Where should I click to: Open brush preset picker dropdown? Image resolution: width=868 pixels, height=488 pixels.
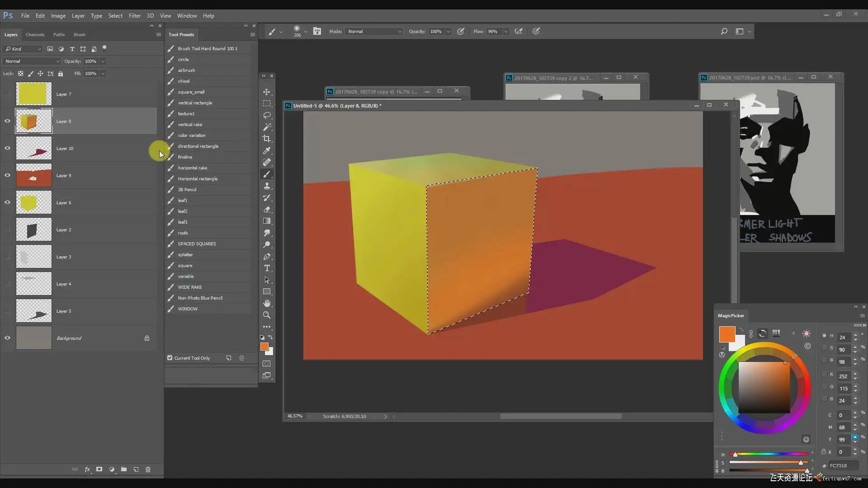[x=306, y=32]
